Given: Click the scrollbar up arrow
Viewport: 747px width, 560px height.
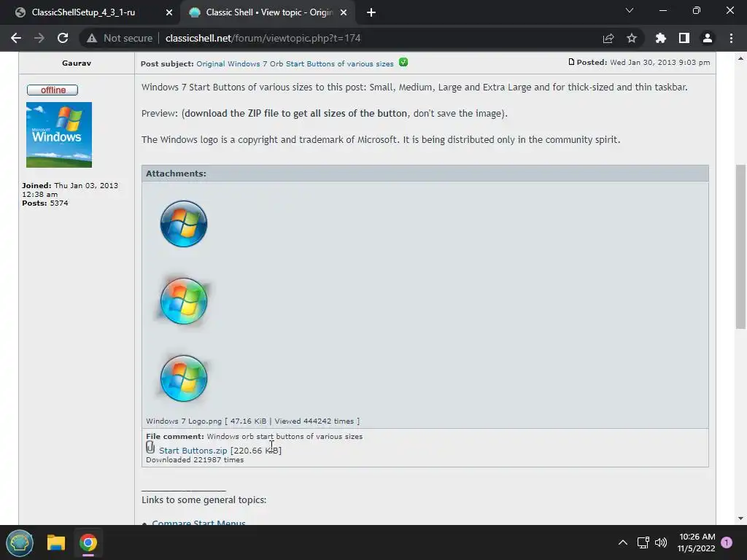Looking at the screenshot, I should click(740, 58).
